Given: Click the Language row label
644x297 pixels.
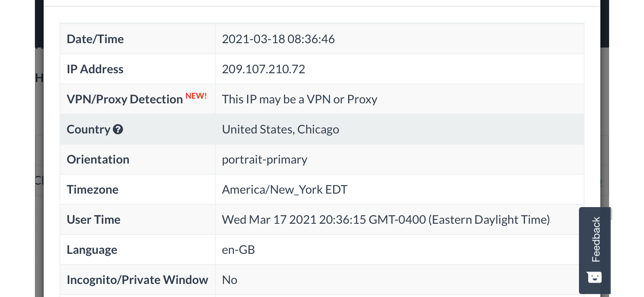Looking at the screenshot, I should tap(92, 250).
